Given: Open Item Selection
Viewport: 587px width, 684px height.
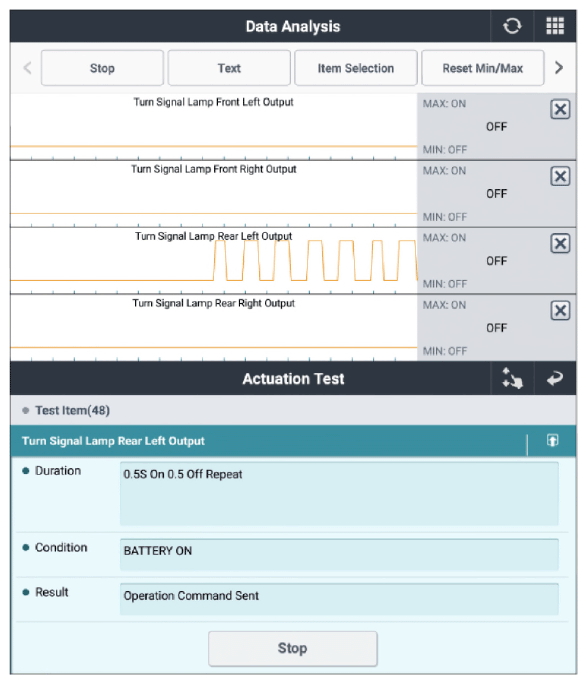Looking at the screenshot, I should [356, 68].
